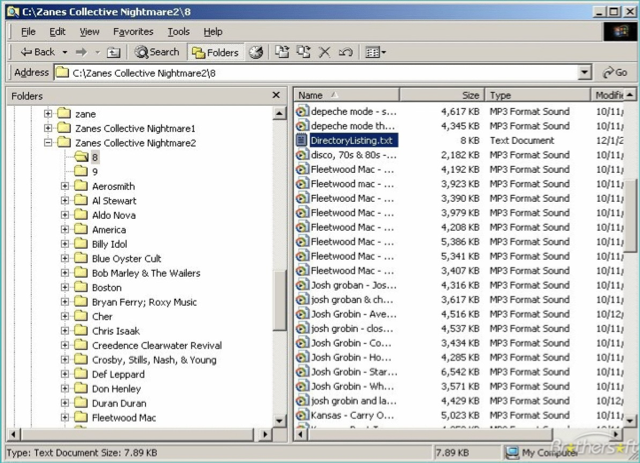Select the Fleetwood Mac folder in tree

tap(123, 418)
